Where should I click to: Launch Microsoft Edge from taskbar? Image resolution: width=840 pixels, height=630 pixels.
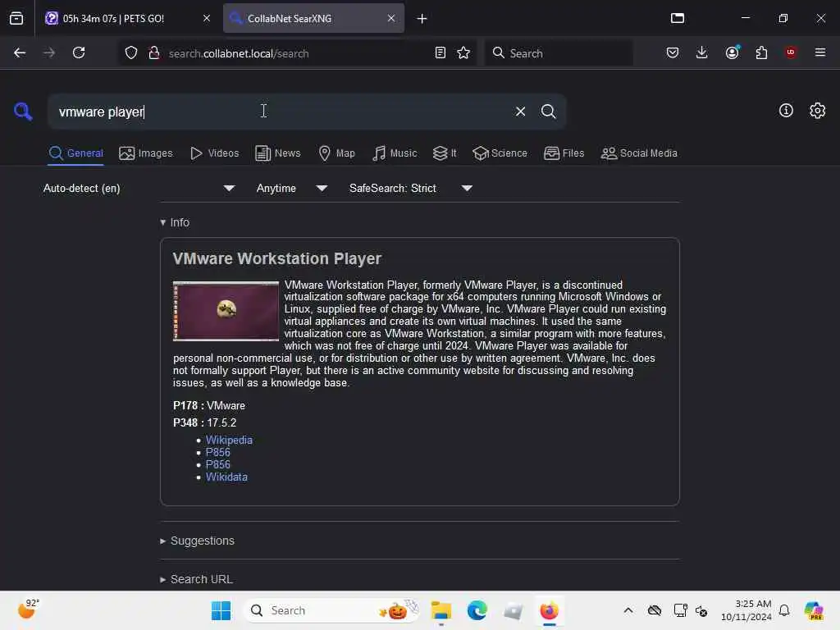pyautogui.click(x=477, y=610)
